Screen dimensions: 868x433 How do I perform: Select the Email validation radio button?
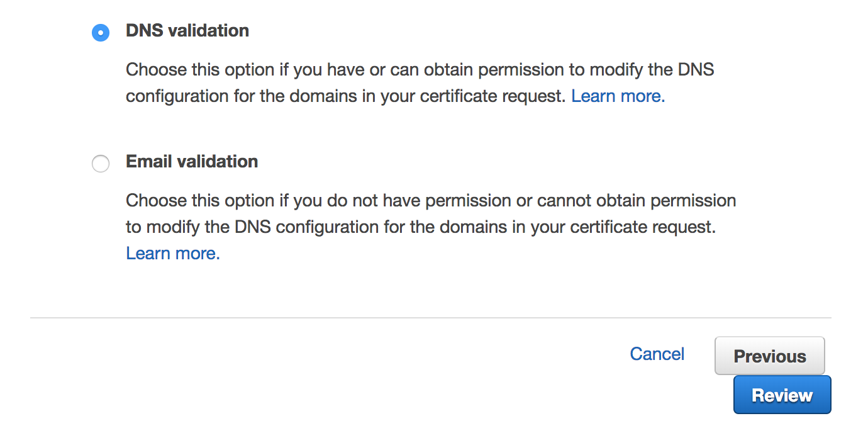(x=101, y=164)
